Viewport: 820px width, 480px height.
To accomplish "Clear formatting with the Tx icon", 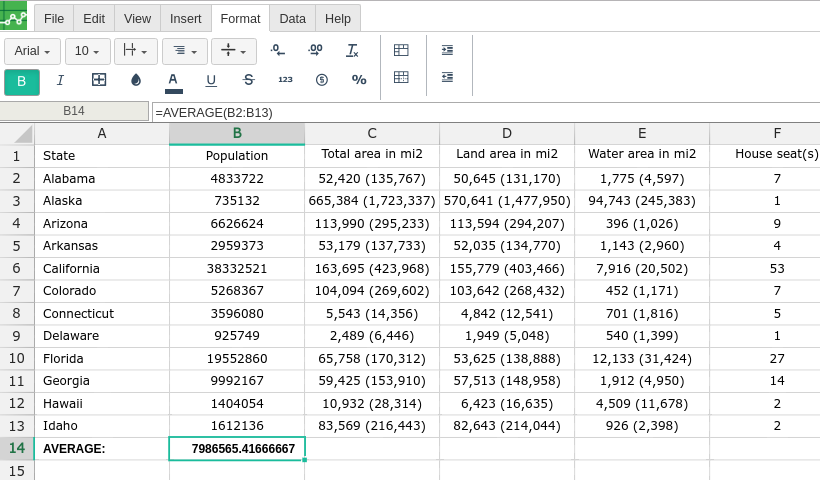I will point(352,51).
